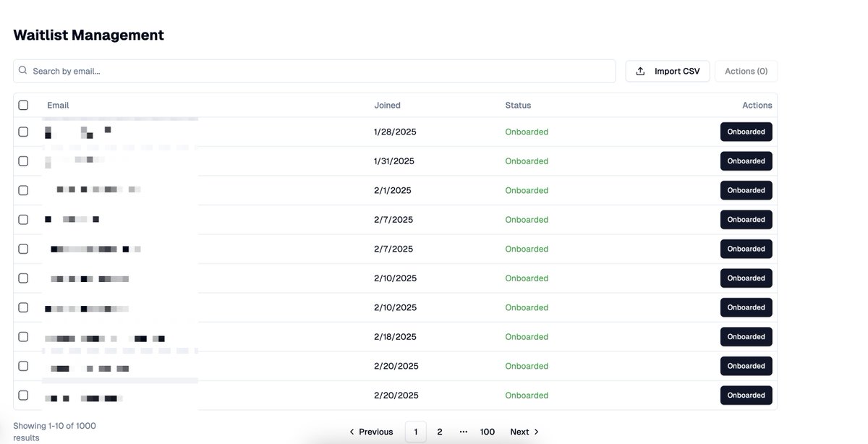868x444 pixels.
Task: Click the Joined column header
Action: pyautogui.click(x=387, y=105)
